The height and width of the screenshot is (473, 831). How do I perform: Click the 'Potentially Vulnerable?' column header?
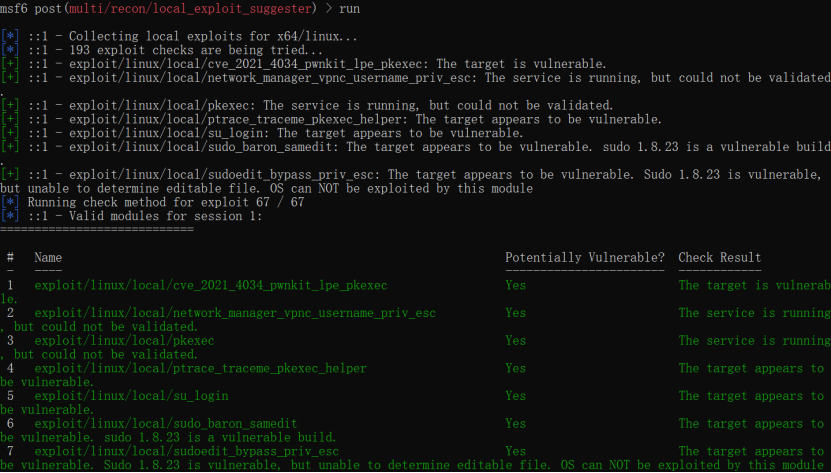(585, 258)
